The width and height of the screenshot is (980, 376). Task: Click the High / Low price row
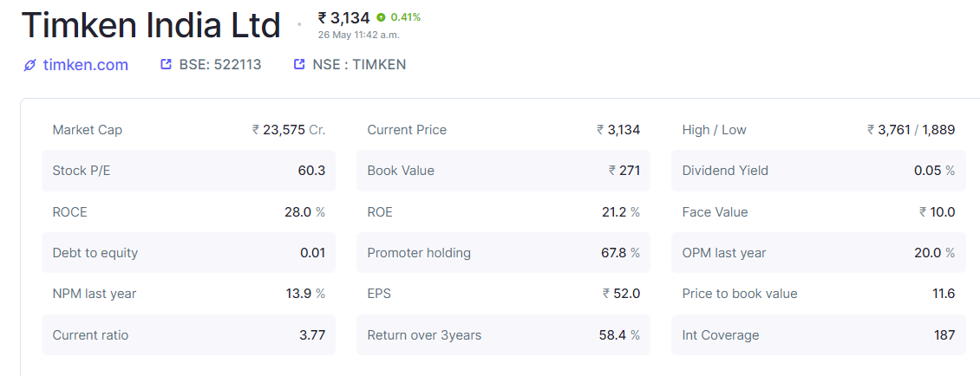818,130
